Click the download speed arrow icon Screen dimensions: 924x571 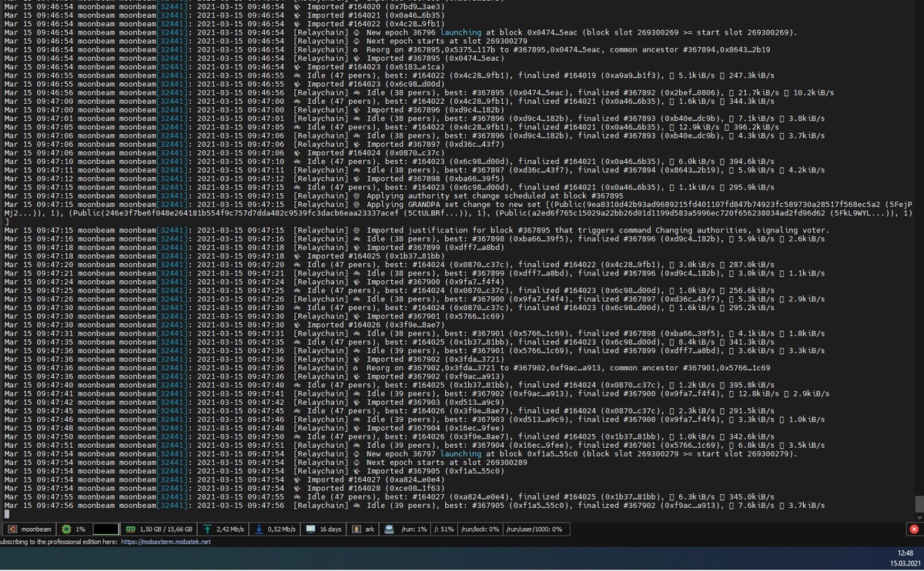click(259, 529)
